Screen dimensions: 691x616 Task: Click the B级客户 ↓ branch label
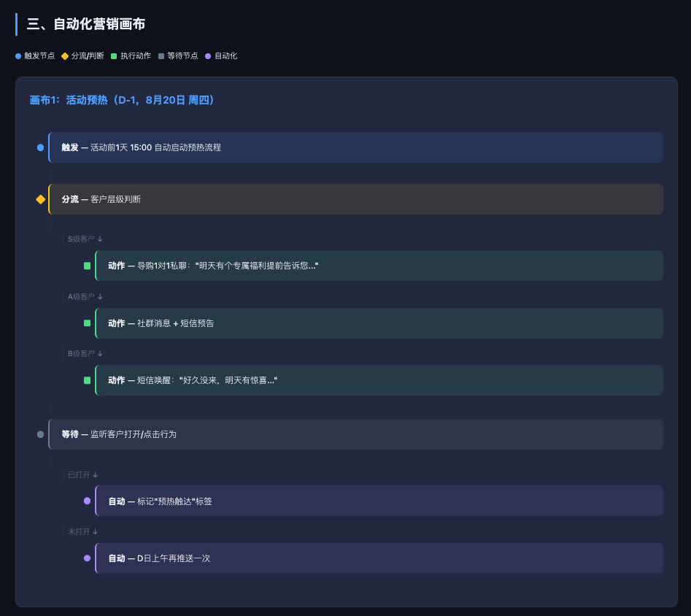coord(85,354)
